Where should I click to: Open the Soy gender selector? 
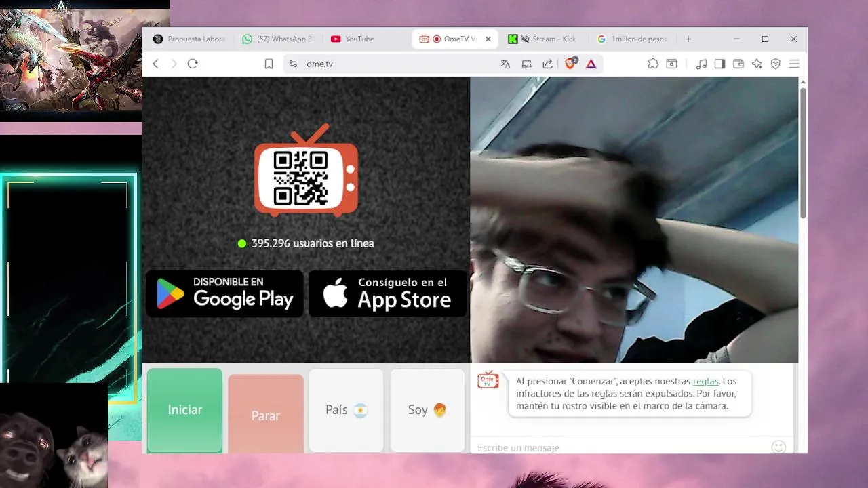point(427,410)
